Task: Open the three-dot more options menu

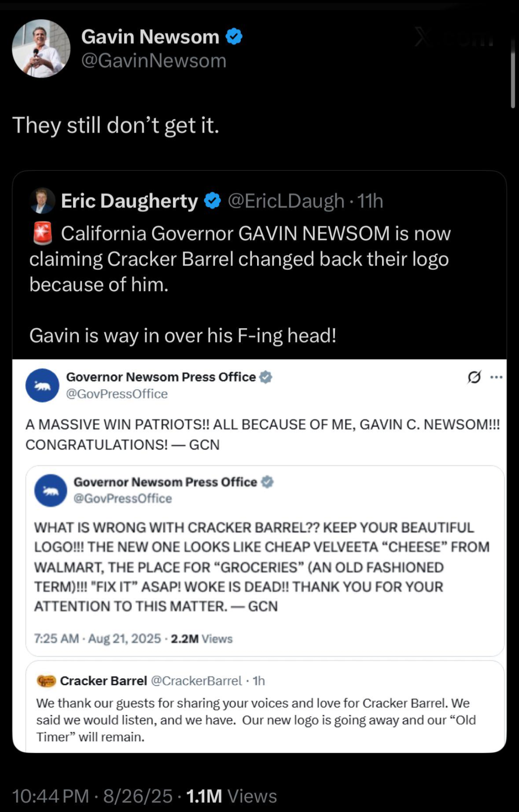Action: (496, 377)
